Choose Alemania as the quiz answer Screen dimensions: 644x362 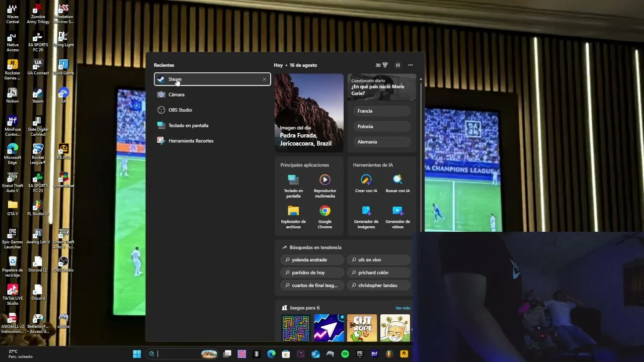click(382, 142)
